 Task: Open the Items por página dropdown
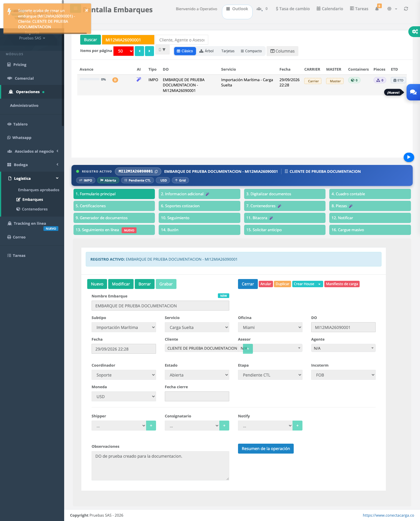point(124,51)
